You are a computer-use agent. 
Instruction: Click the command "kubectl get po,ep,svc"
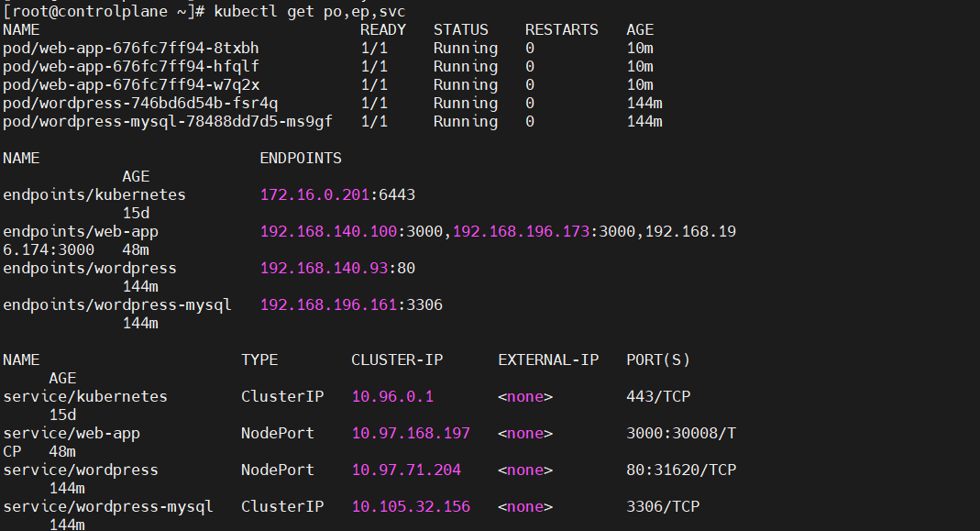pos(309,11)
